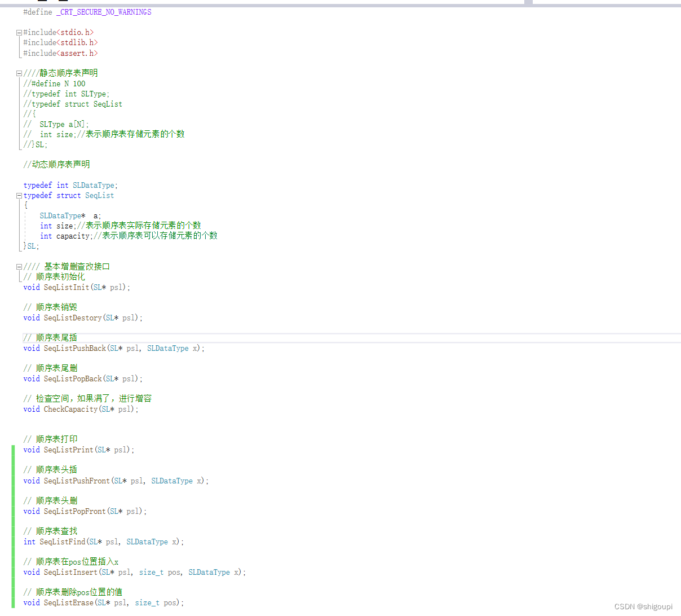The height and width of the screenshot is (616, 681).
Task: Click the //动态顺序表声明 comment
Action: coord(56,165)
